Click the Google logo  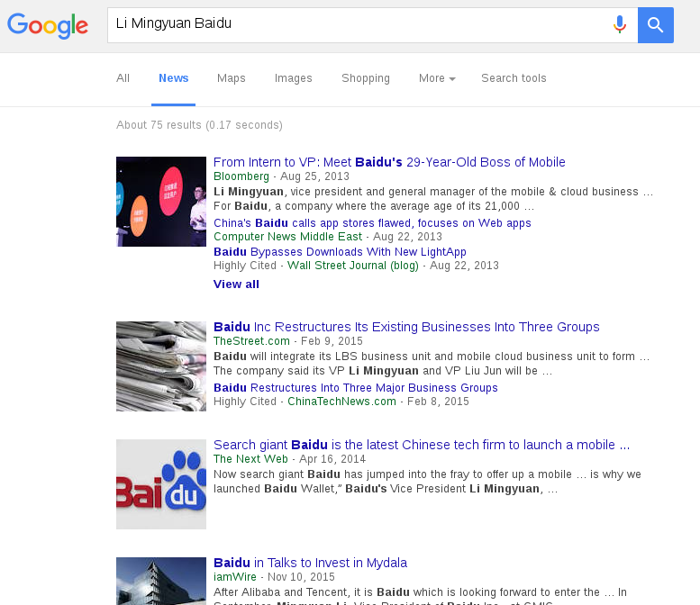tap(48, 25)
